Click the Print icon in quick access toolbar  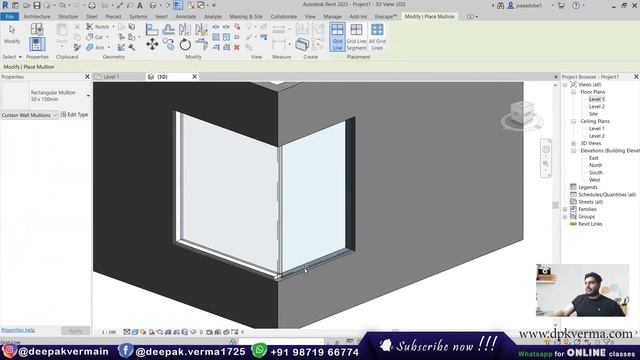[92, 5]
